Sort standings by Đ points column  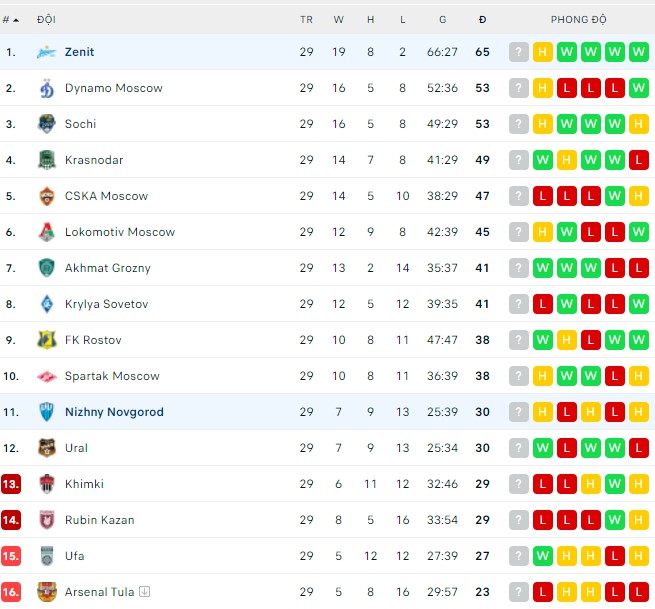pyautogui.click(x=483, y=20)
